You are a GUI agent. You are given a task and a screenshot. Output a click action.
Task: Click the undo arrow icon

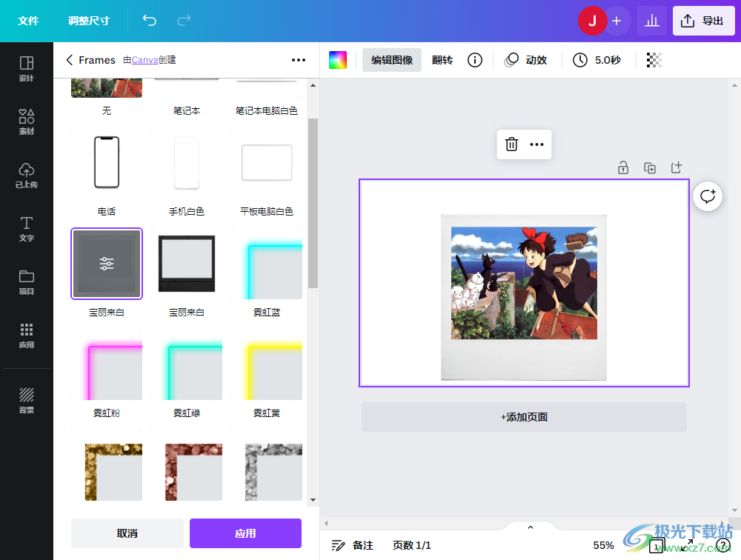tap(150, 20)
